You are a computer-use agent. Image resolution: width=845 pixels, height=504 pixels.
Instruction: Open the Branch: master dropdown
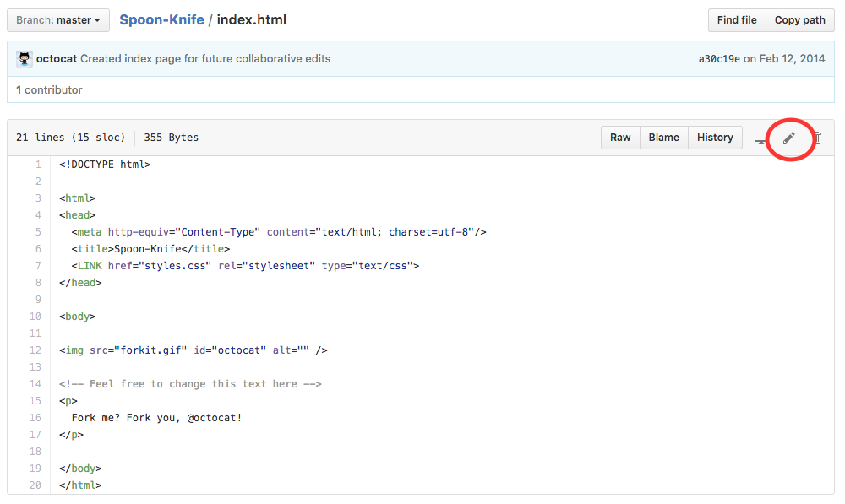click(x=58, y=20)
